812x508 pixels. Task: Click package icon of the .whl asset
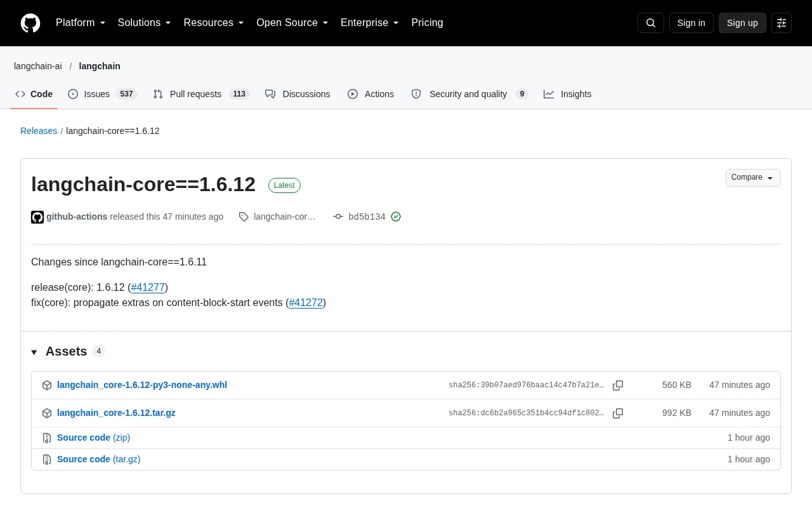(47, 385)
